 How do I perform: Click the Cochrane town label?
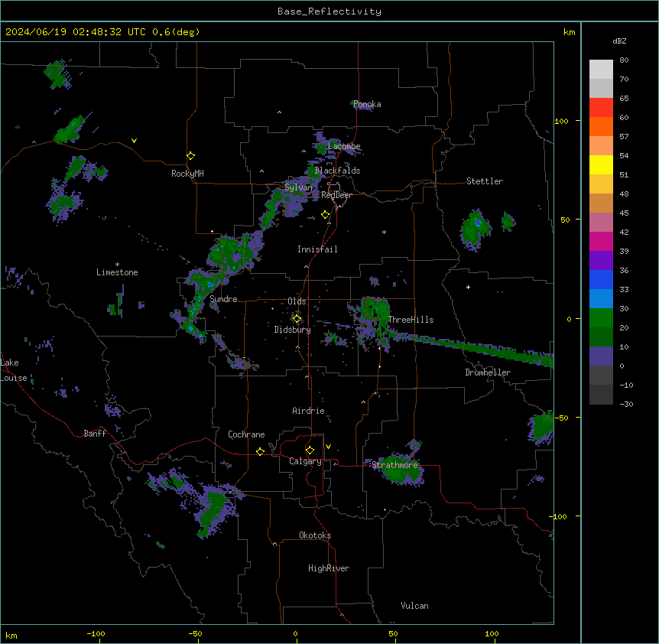(x=246, y=434)
